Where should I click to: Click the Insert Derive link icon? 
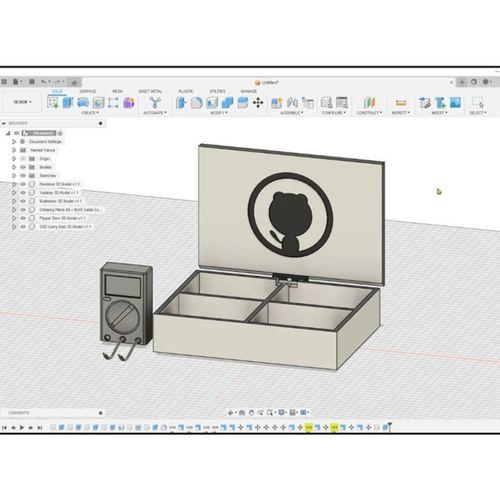click(425, 103)
